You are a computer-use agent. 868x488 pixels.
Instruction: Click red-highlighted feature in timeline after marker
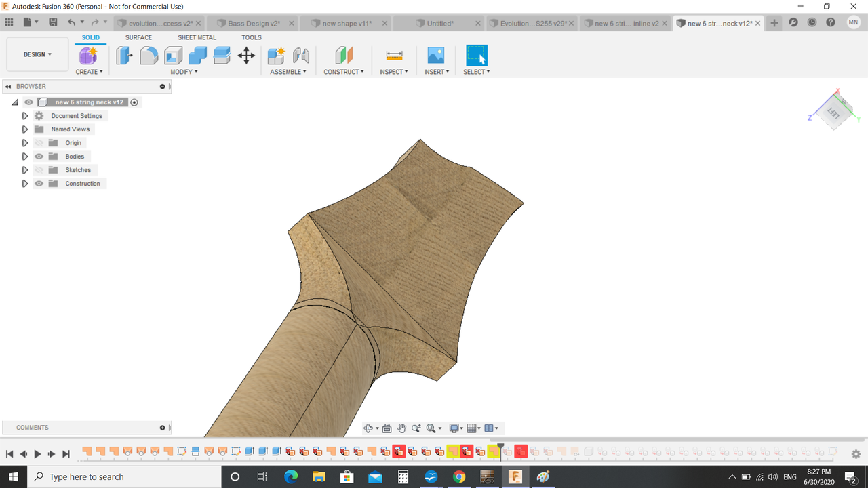pyautogui.click(x=521, y=451)
